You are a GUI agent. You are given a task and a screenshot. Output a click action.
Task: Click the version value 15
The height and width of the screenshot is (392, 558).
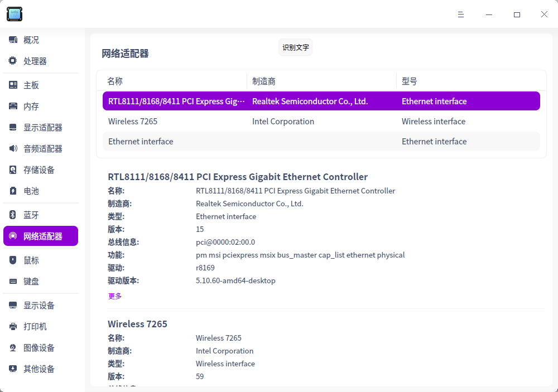tap(200, 229)
